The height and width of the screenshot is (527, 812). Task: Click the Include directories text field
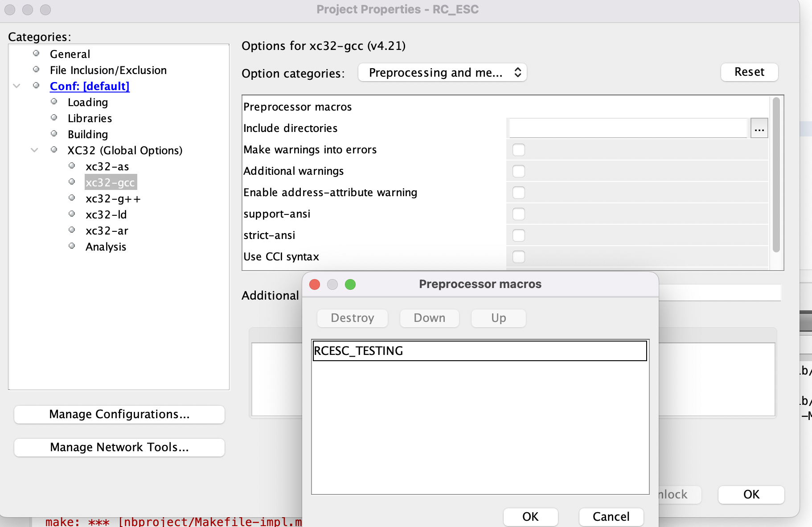point(628,128)
